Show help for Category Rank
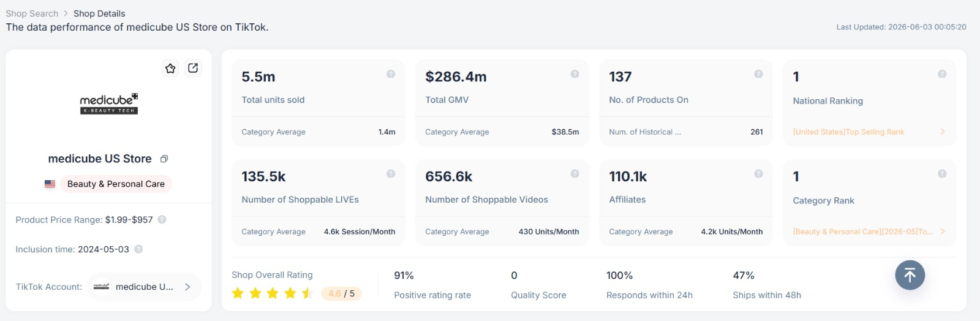Image resolution: width=980 pixels, height=321 pixels. 942,174
